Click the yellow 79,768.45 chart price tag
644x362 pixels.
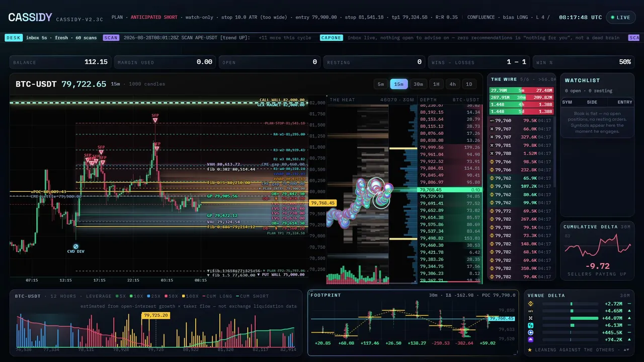click(323, 203)
